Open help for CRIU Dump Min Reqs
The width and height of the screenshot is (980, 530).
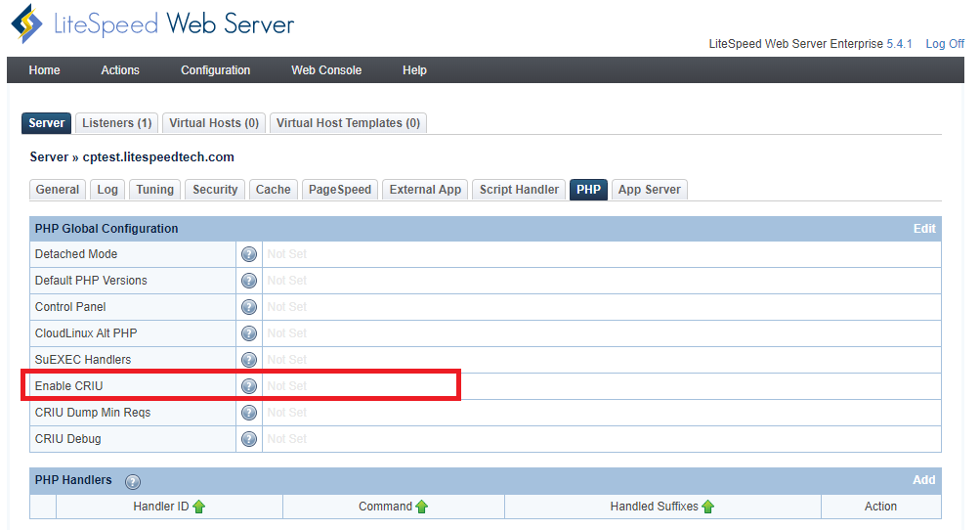coord(249,413)
